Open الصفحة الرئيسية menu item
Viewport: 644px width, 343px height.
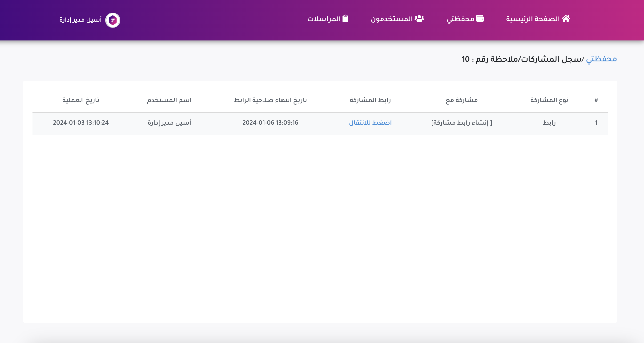point(533,19)
